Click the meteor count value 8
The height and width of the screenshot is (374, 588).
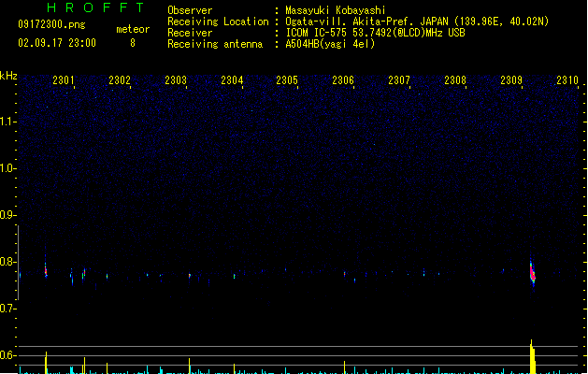[133, 43]
